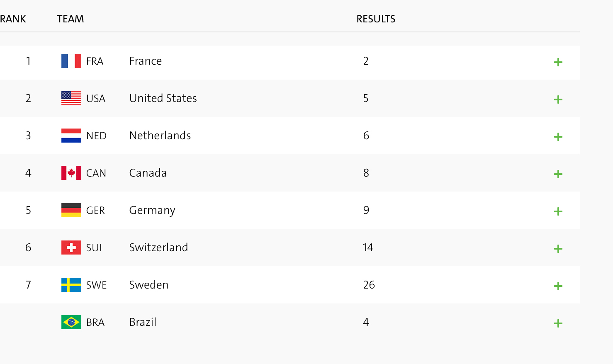Click the Canada maple leaf flag
This screenshot has width=613, height=364.
(x=71, y=173)
